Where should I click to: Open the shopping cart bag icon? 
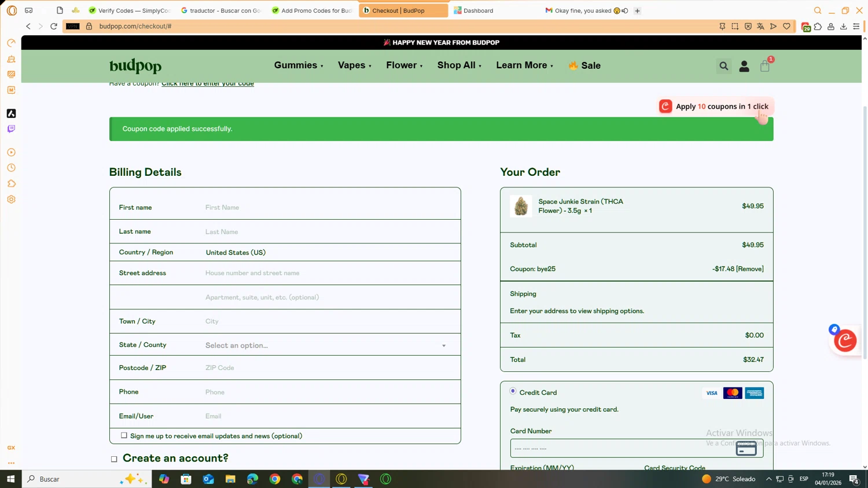[x=765, y=66]
